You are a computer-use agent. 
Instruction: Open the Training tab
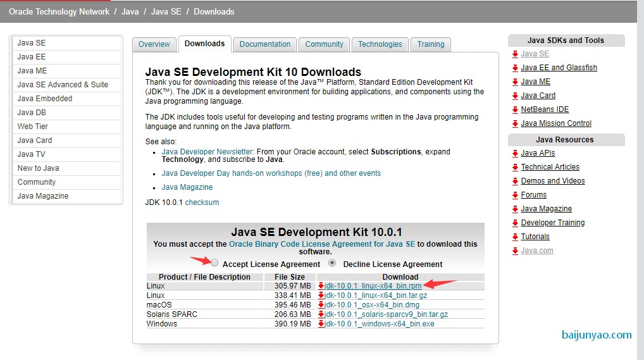pos(431,44)
